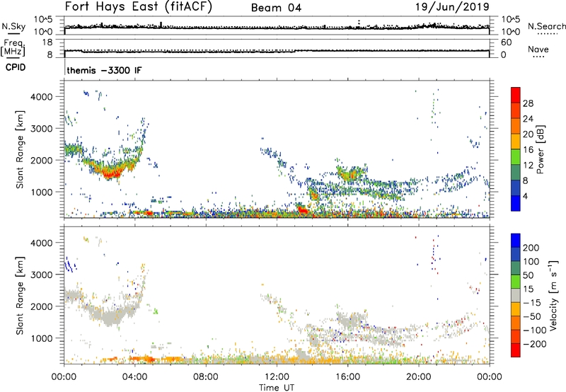This screenshot has width=566, height=392.
Task: Click the '3000' tick in the velocity panel
Action: click(41, 275)
